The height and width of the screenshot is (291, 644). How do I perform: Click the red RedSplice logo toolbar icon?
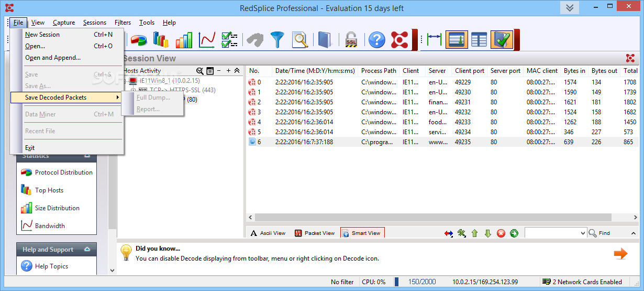(x=400, y=40)
